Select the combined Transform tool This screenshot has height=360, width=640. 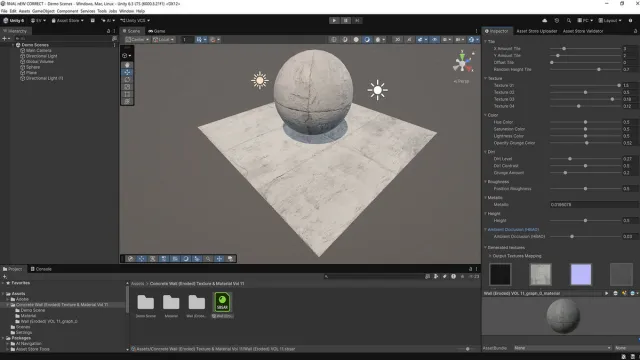pos(127,102)
